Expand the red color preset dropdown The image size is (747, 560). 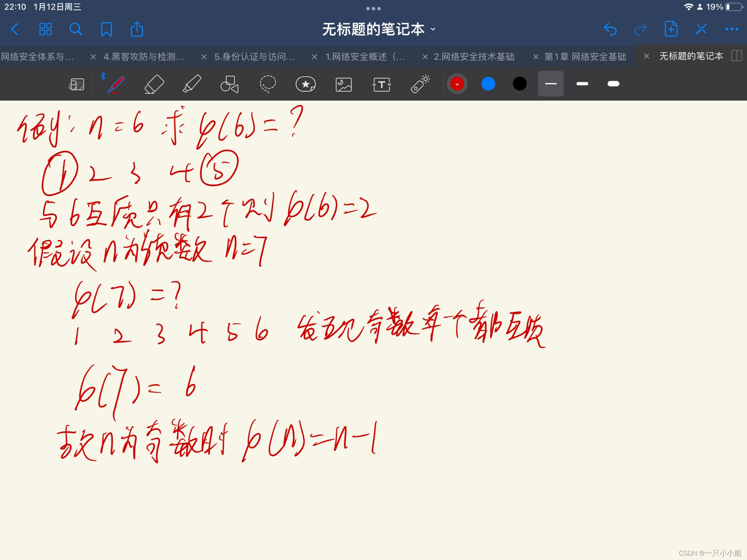point(457,84)
